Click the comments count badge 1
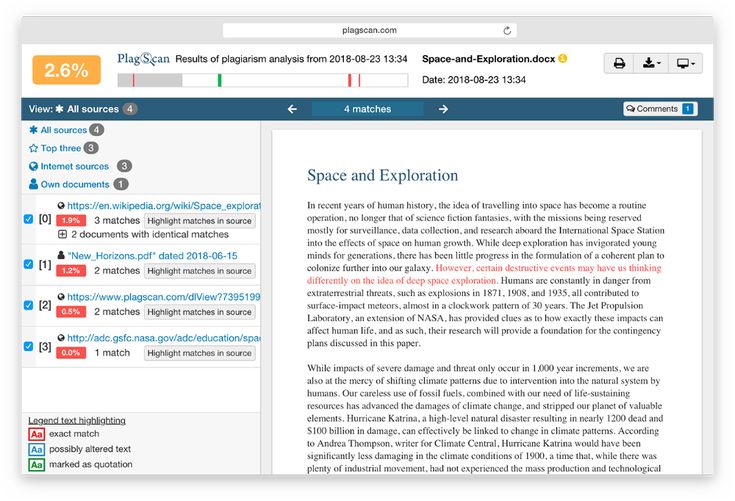Viewport: 735px width, 501px height. pyautogui.click(x=688, y=109)
